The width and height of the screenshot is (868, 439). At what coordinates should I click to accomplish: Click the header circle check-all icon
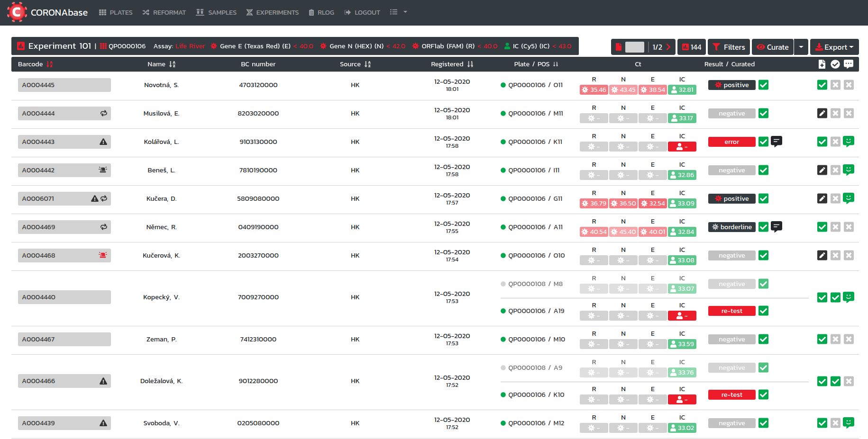(835, 64)
